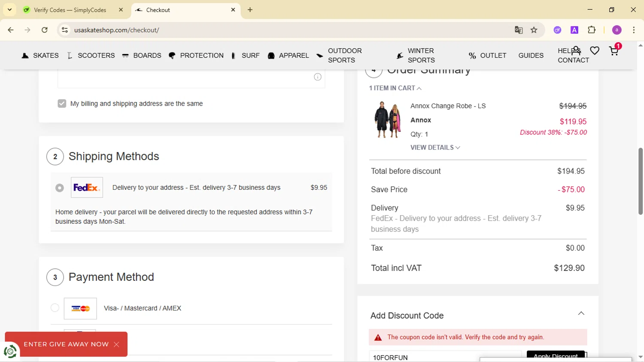This screenshot has width=644, height=362.
Task: Open the Outlet menu
Action: click(x=488, y=55)
